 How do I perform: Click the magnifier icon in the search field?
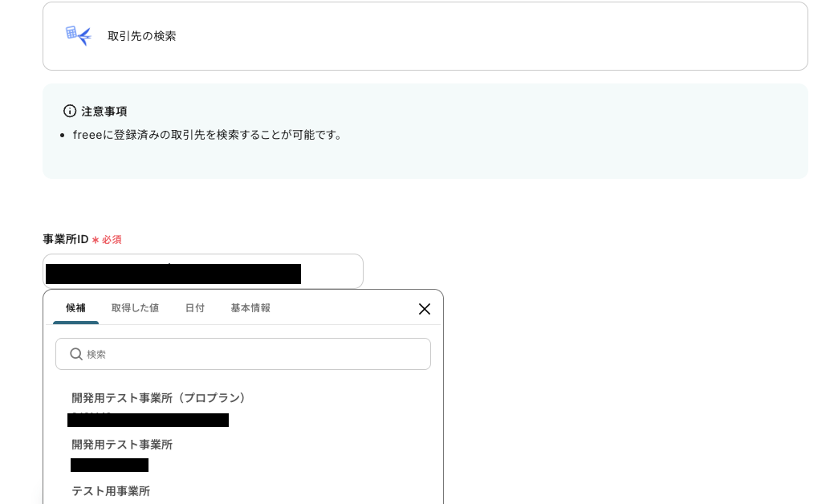click(x=76, y=354)
